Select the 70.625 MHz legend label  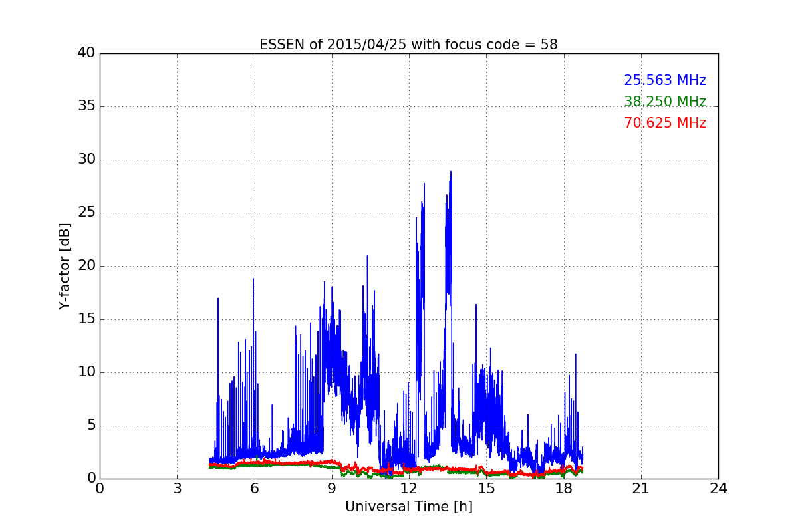665,123
